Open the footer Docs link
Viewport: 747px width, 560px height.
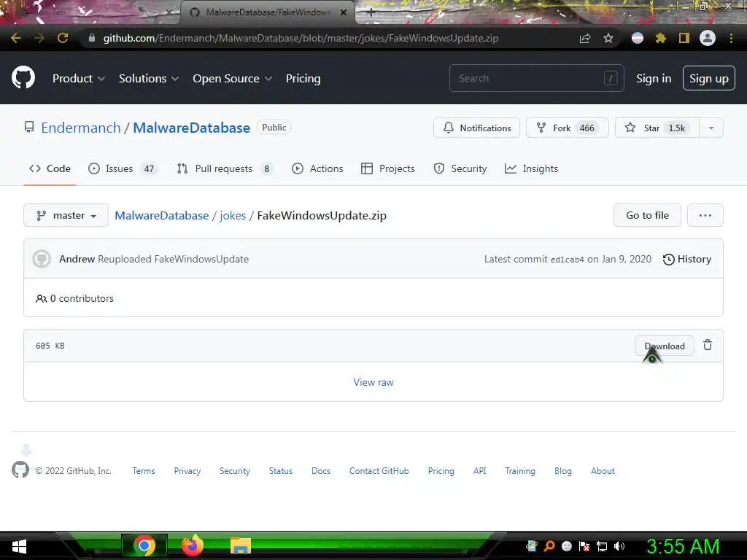click(321, 470)
